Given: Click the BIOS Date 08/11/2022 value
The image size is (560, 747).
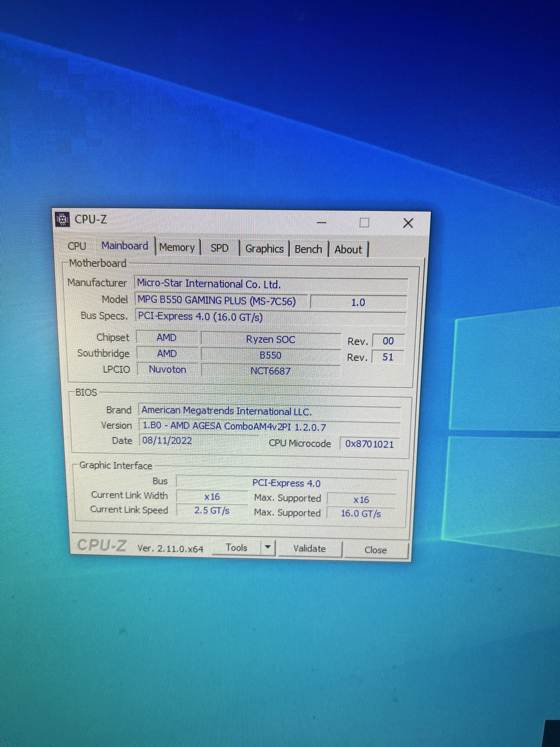Looking at the screenshot, I should (x=199, y=441).
